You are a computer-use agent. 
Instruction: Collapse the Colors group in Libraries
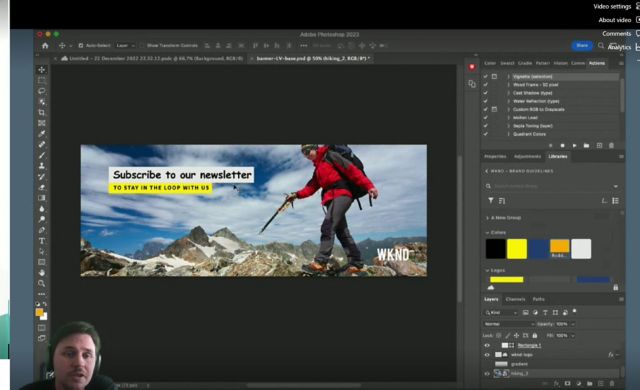pos(487,233)
